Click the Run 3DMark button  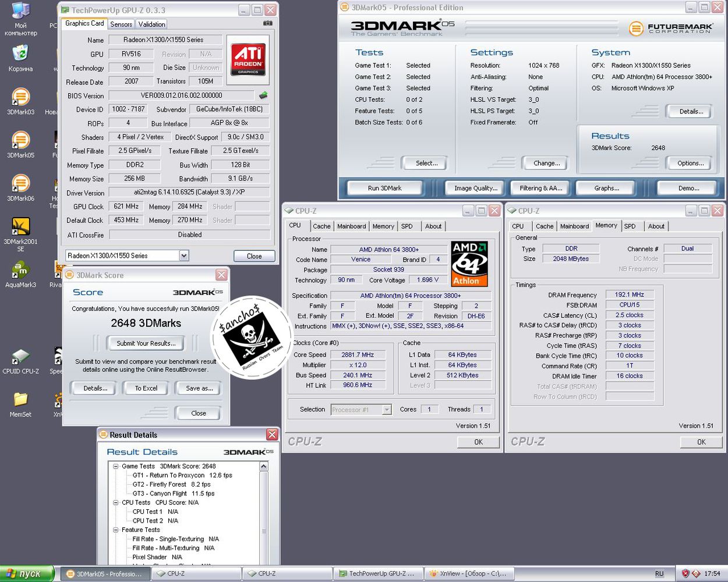[x=385, y=188]
